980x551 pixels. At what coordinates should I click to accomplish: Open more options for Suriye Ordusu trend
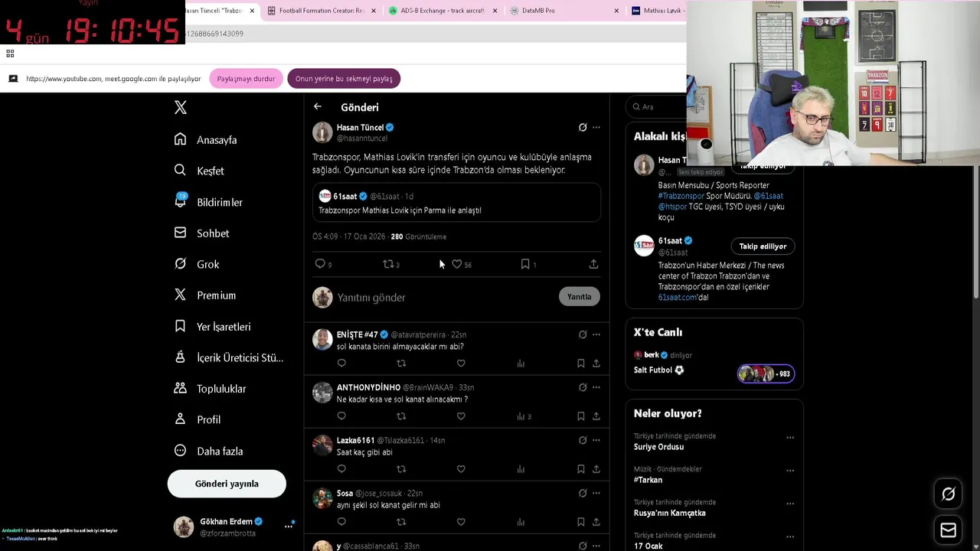click(790, 438)
